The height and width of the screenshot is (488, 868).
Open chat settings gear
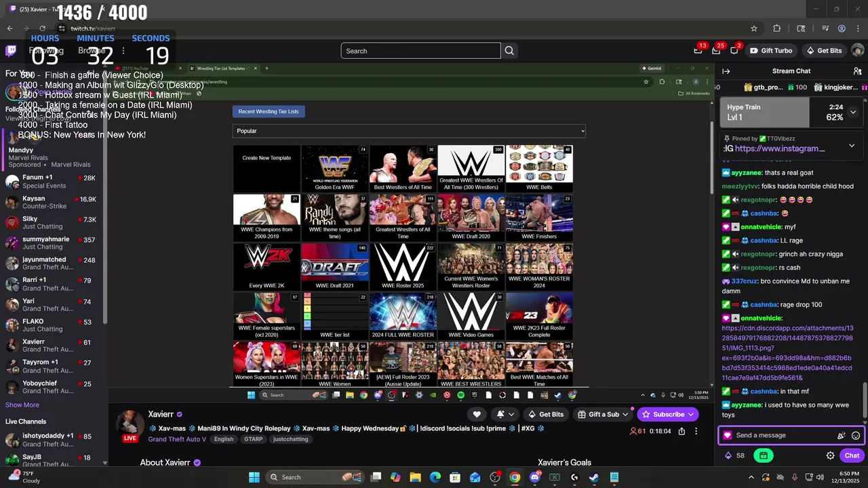tap(830, 455)
